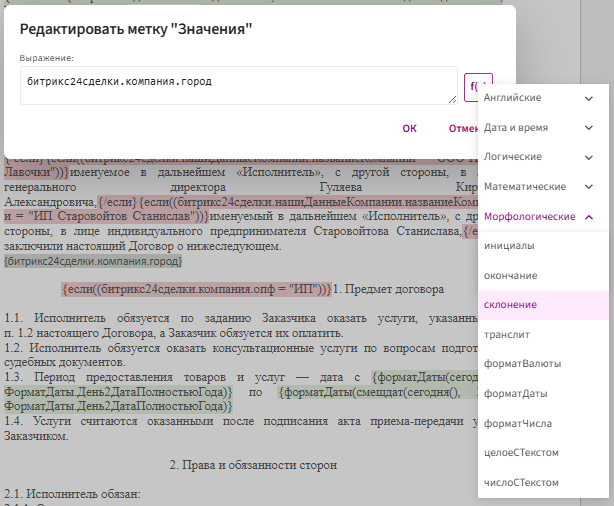Pick the транслит function
This screenshot has width=614, height=506.
pyautogui.click(x=508, y=334)
